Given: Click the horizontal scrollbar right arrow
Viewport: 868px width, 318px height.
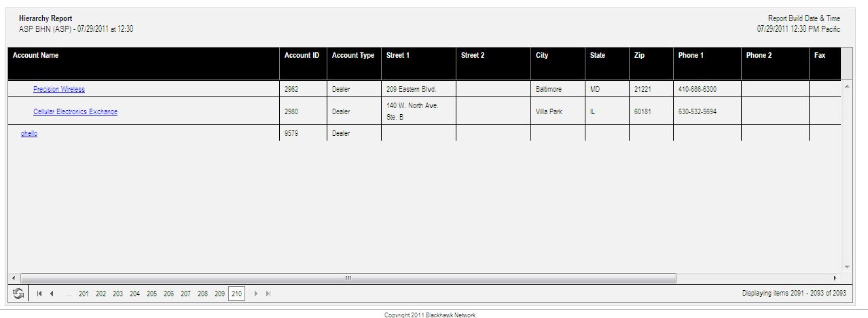Looking at the screenshot, I should click(835, 278).
